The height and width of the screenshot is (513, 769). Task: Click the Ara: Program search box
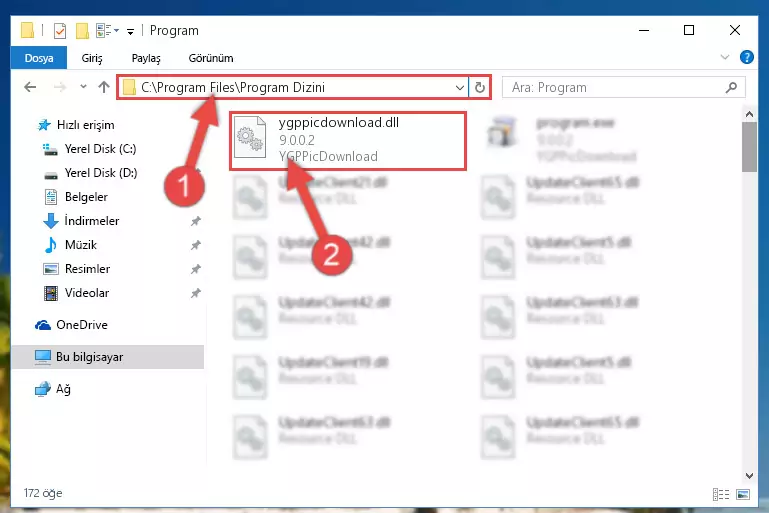(623, 88)
